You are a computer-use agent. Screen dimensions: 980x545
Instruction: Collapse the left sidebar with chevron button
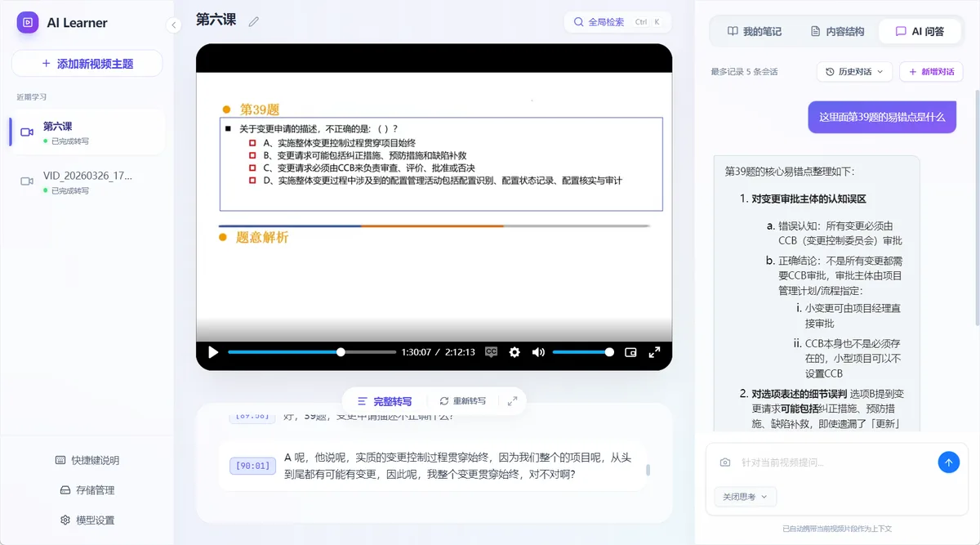(x=173, y=25)
